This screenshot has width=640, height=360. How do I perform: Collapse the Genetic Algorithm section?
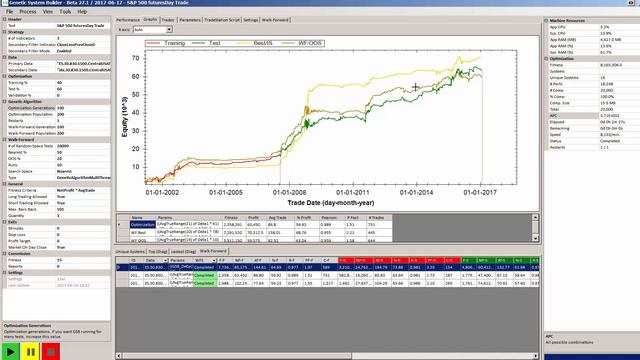[4, 102]
